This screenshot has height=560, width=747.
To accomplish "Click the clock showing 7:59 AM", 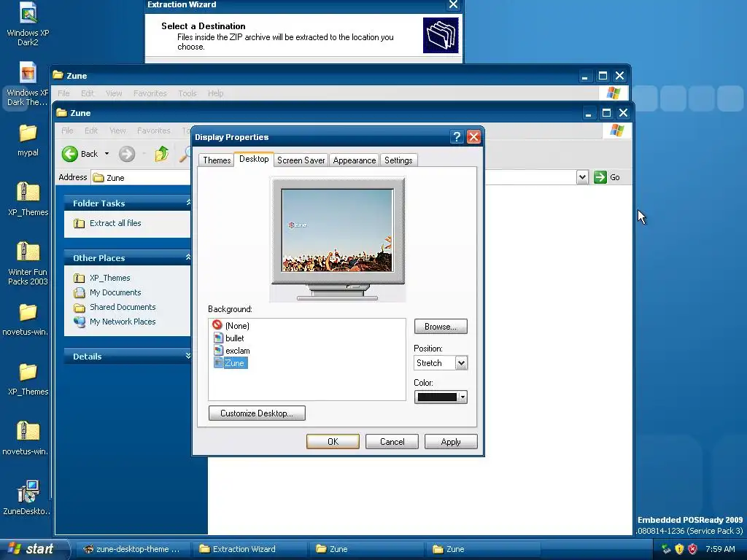I will [720, 549].
